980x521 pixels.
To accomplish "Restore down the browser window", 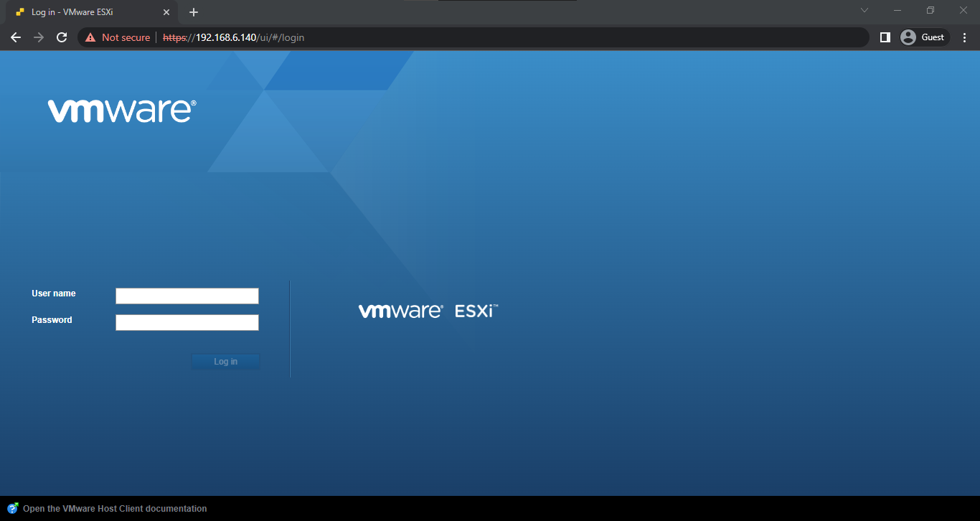I will point(930,10).
